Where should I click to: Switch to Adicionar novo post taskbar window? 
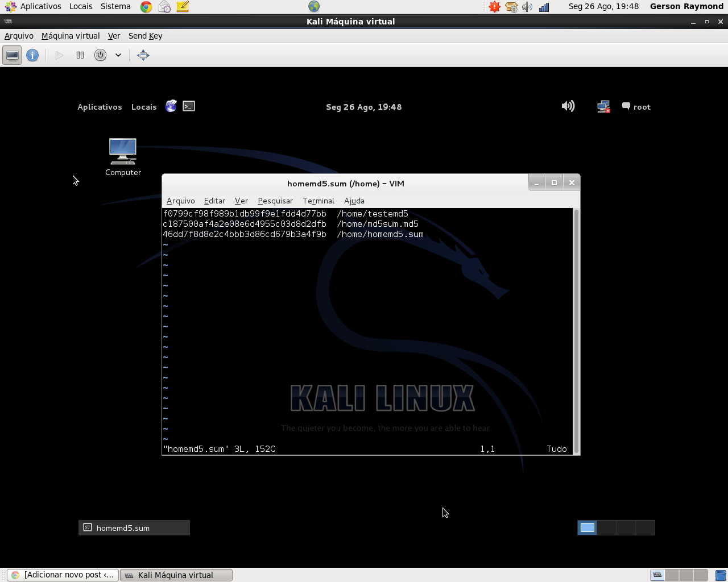pos(63,575)
